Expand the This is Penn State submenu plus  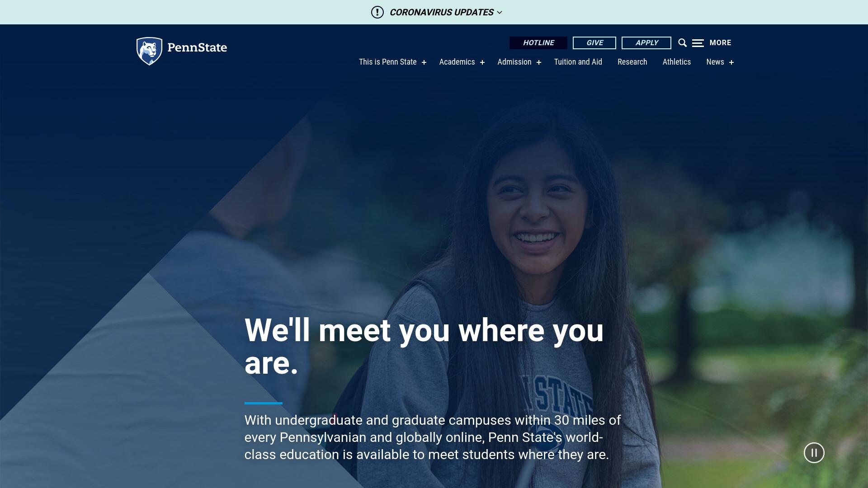coord(424,62)
